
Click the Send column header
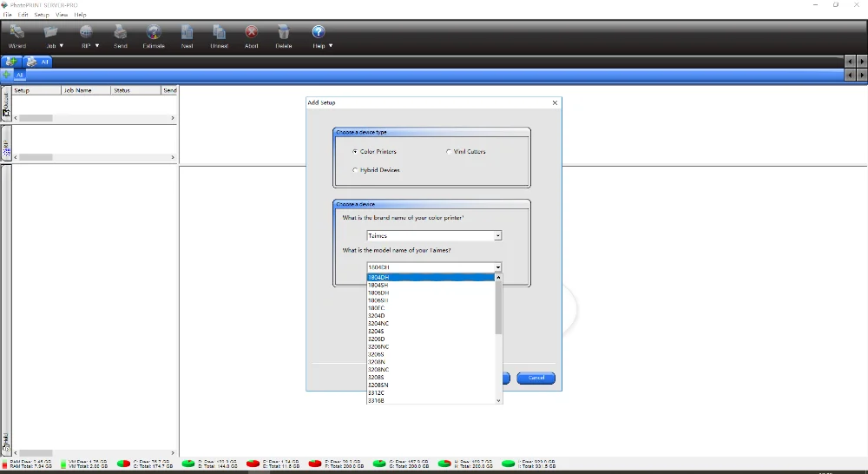169,89
